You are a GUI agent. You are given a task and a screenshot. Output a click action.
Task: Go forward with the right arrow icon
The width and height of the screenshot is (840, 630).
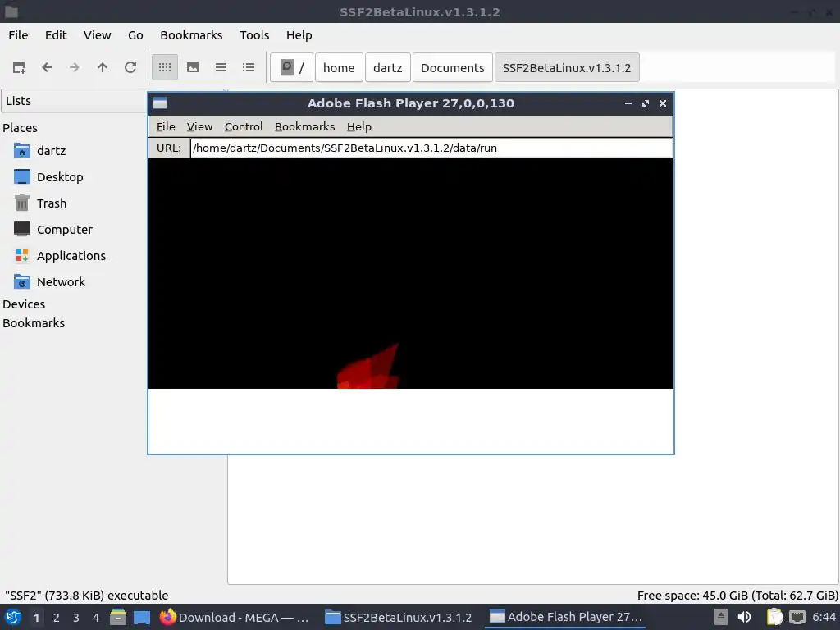[75, 67]
